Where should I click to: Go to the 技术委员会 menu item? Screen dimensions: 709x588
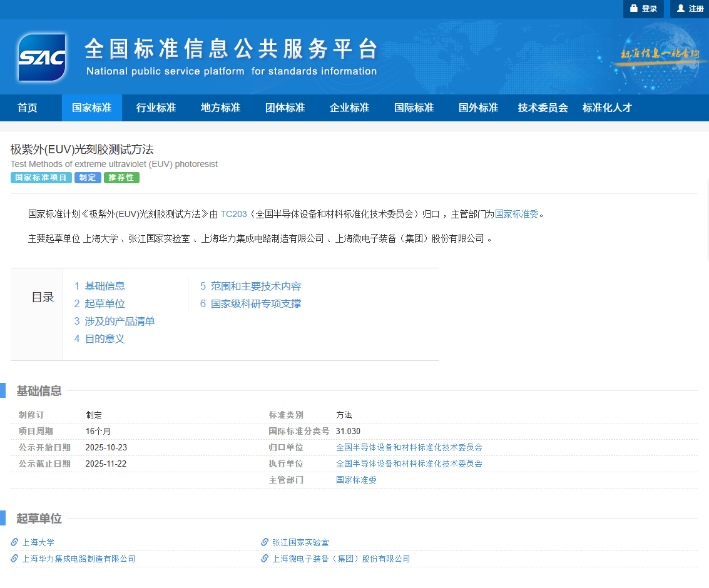click(543, 108)
